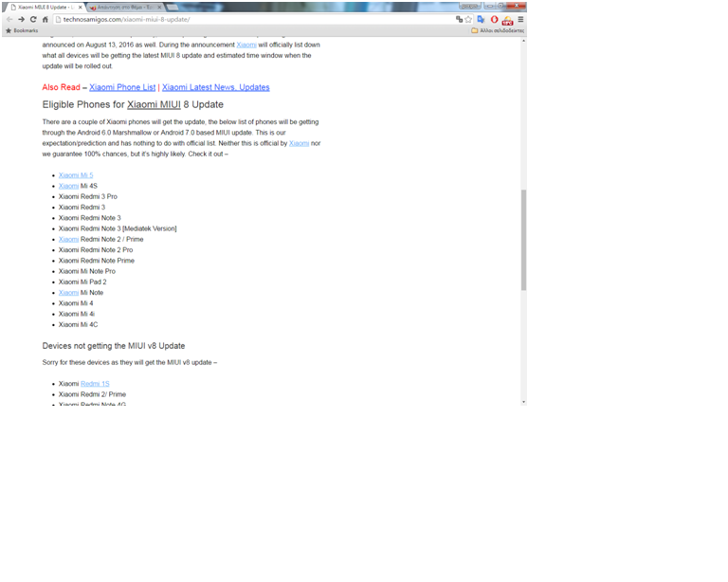Reload the current page

pos(33,20)
